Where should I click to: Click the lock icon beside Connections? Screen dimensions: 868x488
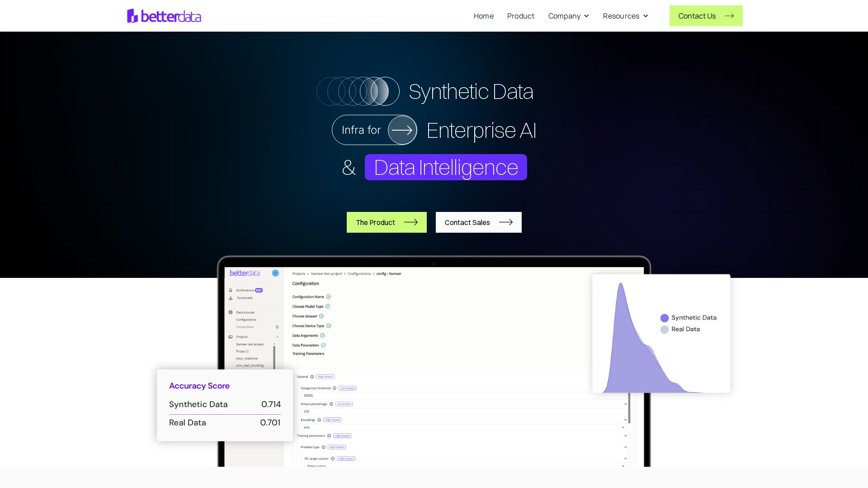click(x=277, y=327)
